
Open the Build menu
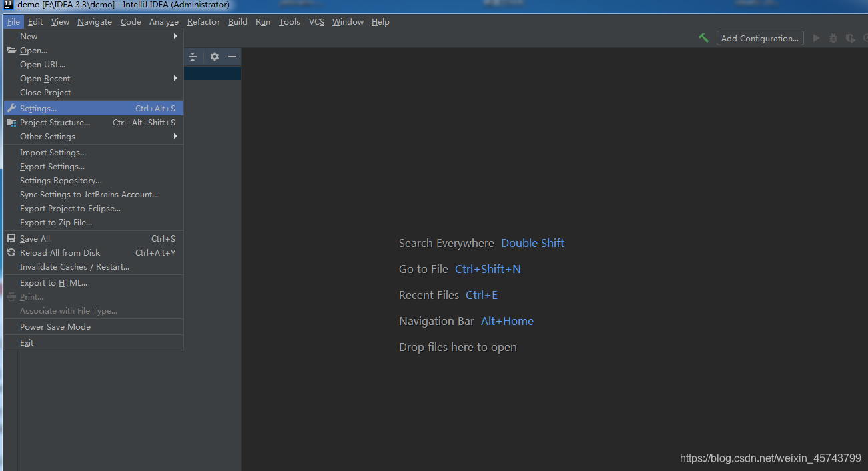[x=238, y=22]
